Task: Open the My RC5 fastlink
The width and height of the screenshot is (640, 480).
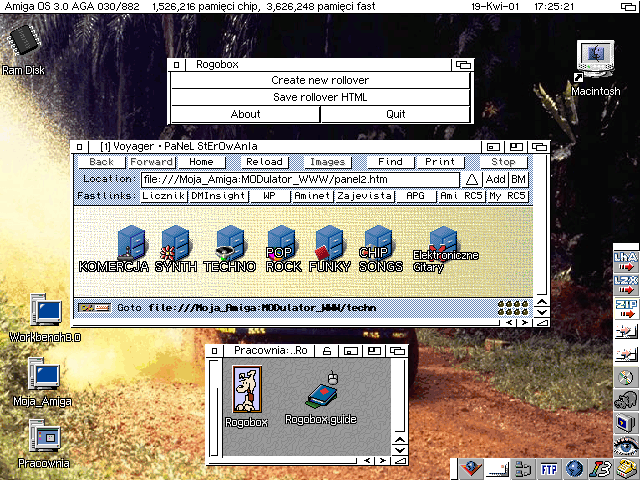Action: 507,196
